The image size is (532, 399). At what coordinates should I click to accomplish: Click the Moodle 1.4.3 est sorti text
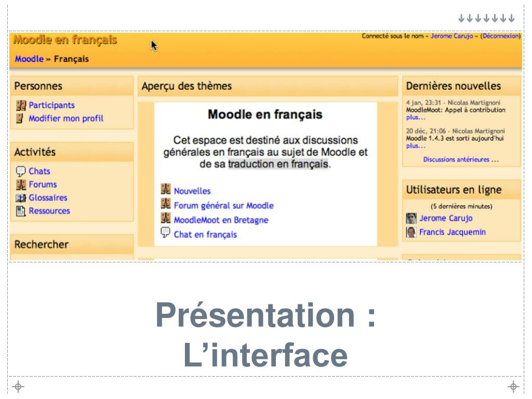tap(455, 138)
